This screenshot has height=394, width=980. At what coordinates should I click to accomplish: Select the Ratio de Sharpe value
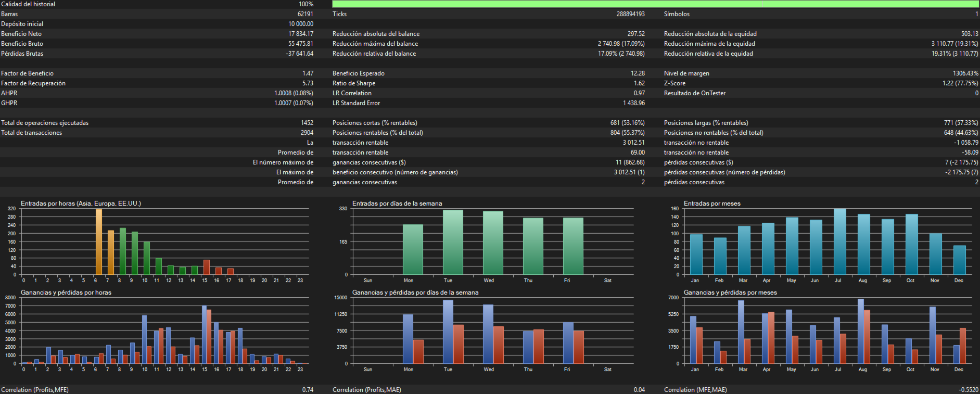coord(639,83)
